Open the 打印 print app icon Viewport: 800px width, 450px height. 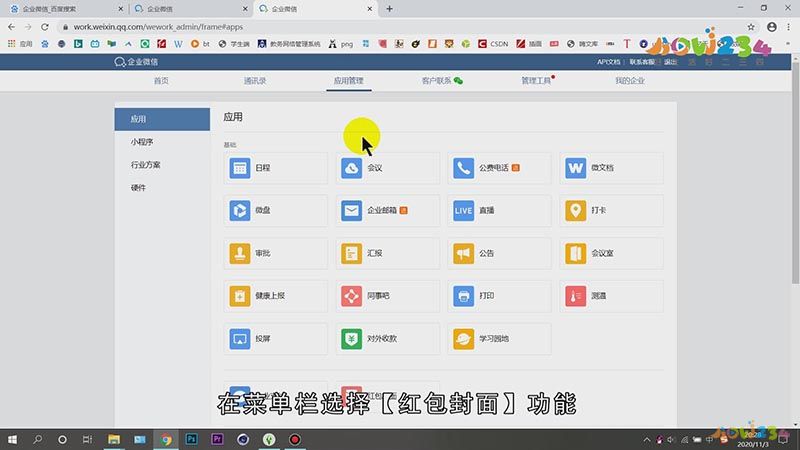463,296
